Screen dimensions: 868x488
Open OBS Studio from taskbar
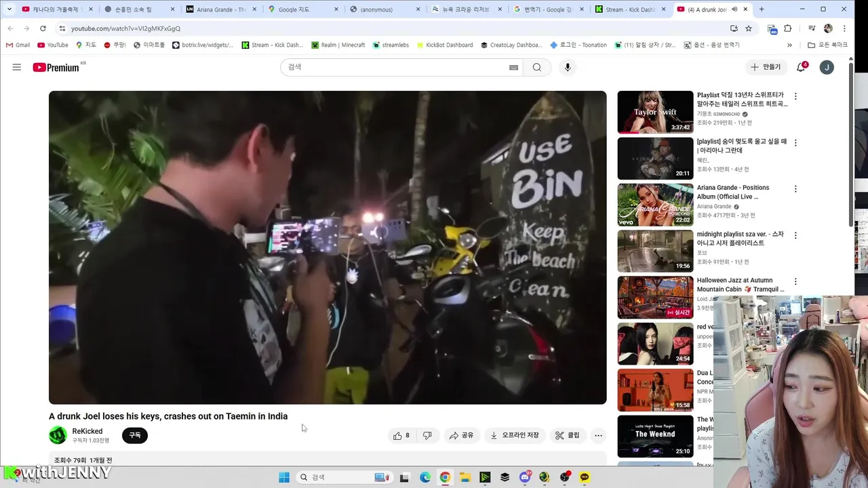pyautogui.click(x=565, y=477)
